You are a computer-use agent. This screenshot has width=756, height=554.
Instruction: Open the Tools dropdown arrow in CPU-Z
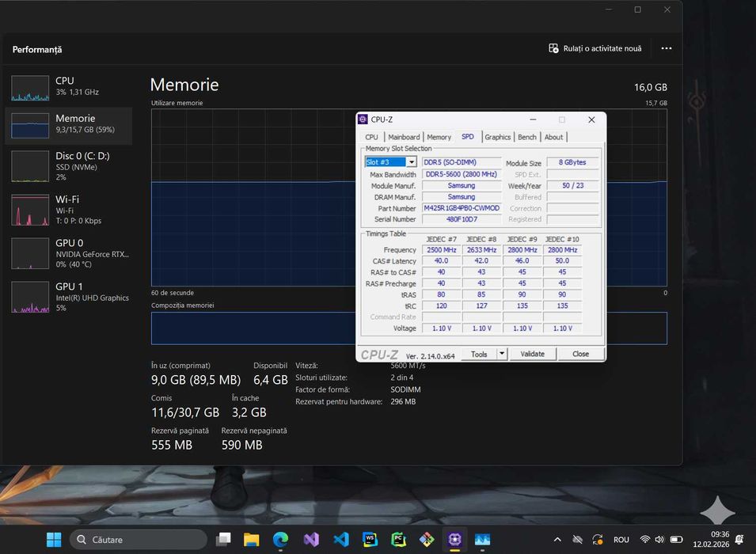[501, 354]
